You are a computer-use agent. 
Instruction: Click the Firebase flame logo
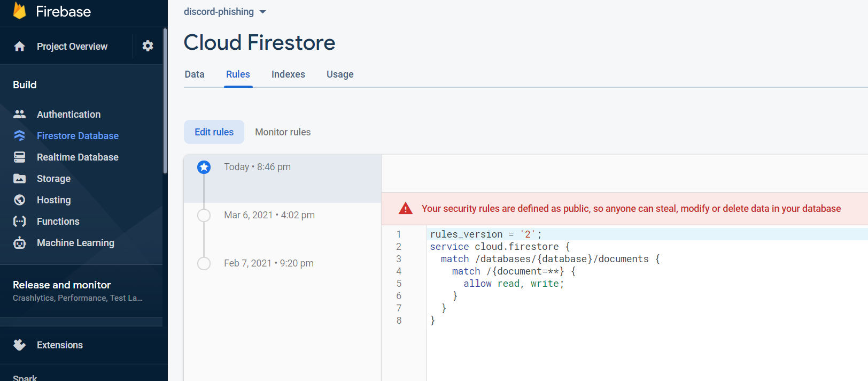click(19, 11)
